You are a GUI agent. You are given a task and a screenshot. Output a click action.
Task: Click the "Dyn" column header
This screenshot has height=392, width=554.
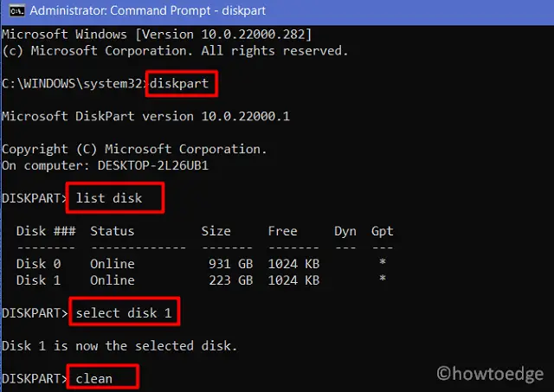click(x=345, y=231)
